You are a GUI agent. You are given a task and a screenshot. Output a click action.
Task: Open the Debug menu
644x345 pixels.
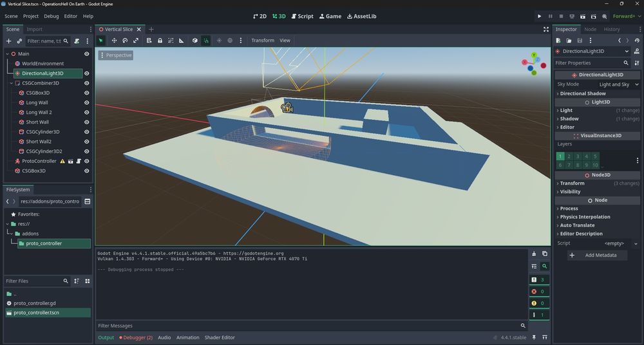(x=52, y=17)
